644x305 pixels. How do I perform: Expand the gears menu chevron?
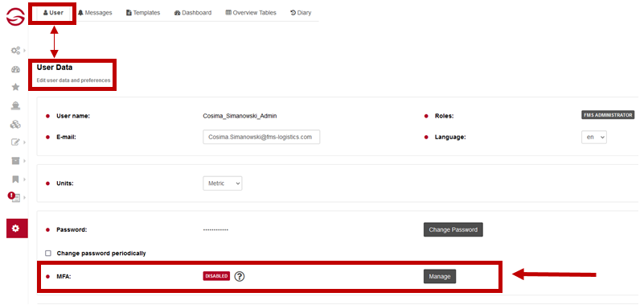tap(25, 51)
